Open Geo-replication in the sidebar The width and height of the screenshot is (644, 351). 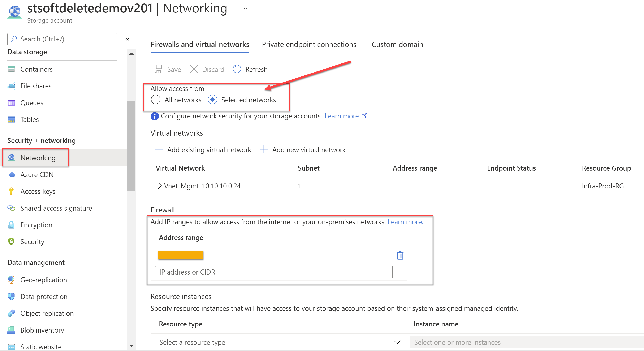44,280
